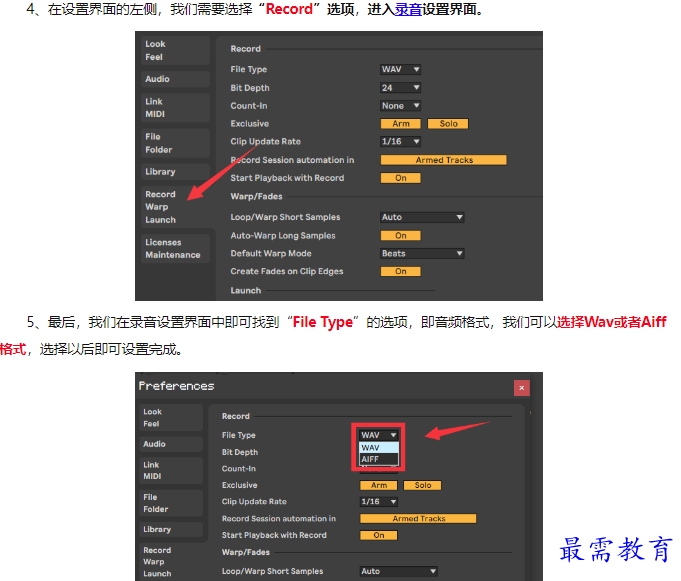Click the Preferences window title text
The width and height of the screenshot is (681, 581).
coord(176,386)
